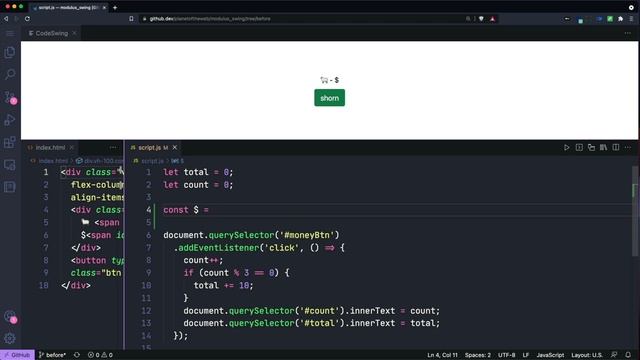Screen dimensions: 640x360
Task: Open the Source Control view
Action: tap(10, 97)
